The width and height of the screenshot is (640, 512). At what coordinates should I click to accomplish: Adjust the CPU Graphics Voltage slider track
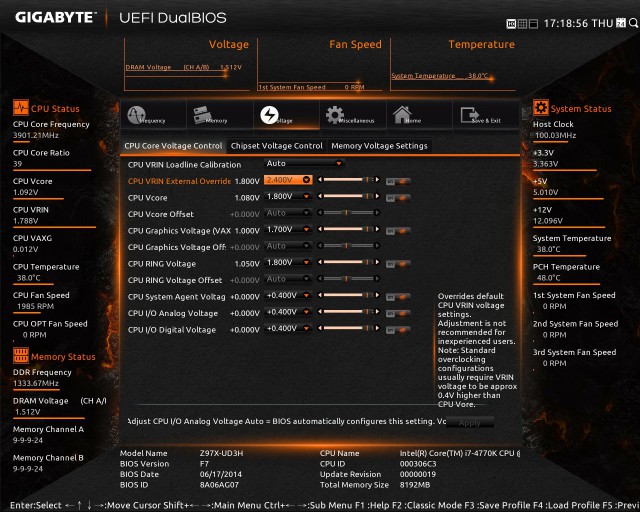pos(349,229)
